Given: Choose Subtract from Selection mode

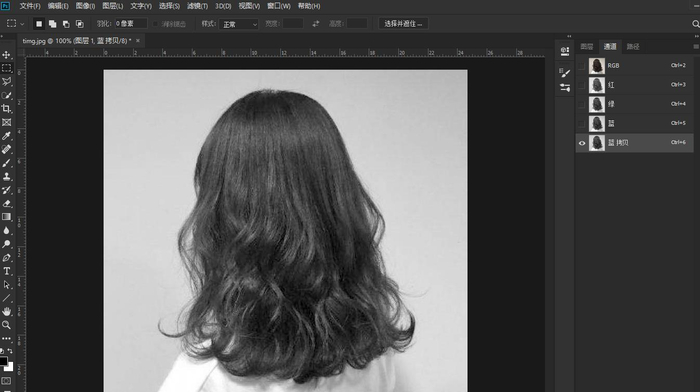Looking at the screenshot, I should [x=66, y=24].
